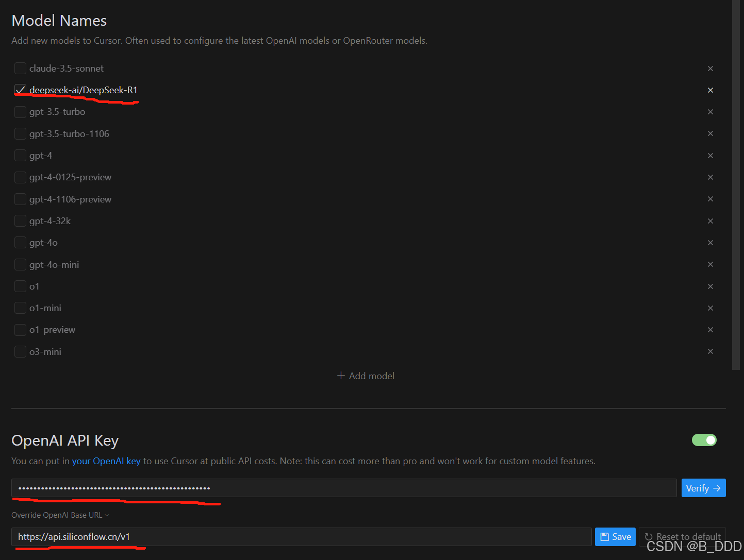This screenshot has height=560, width=744.
Task: Remove the deepseek-ai/DeepSeek-R1 model entry
Action: click(710, 90)
